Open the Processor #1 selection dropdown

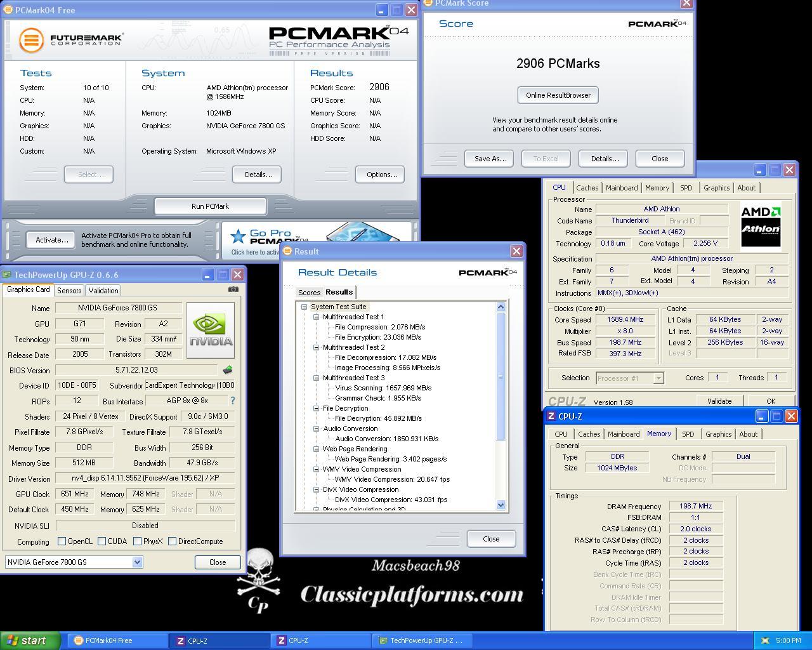(x=658, y=378)
